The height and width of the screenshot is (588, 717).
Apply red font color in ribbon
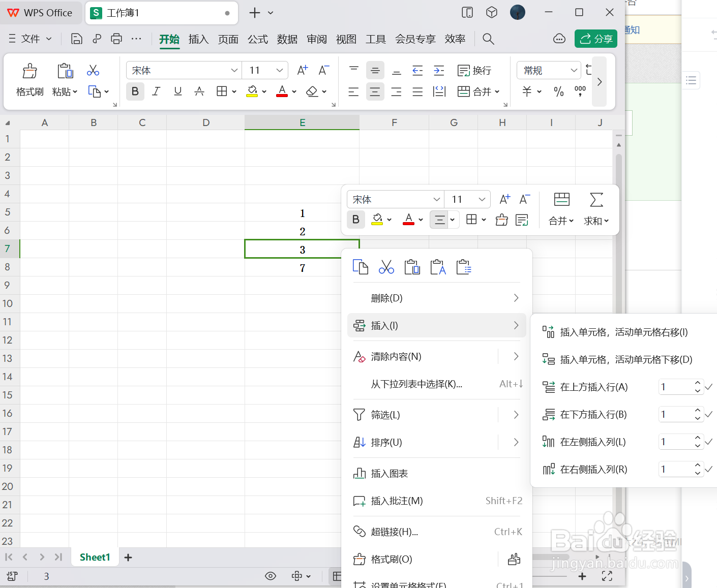click(x=282, y=91)
